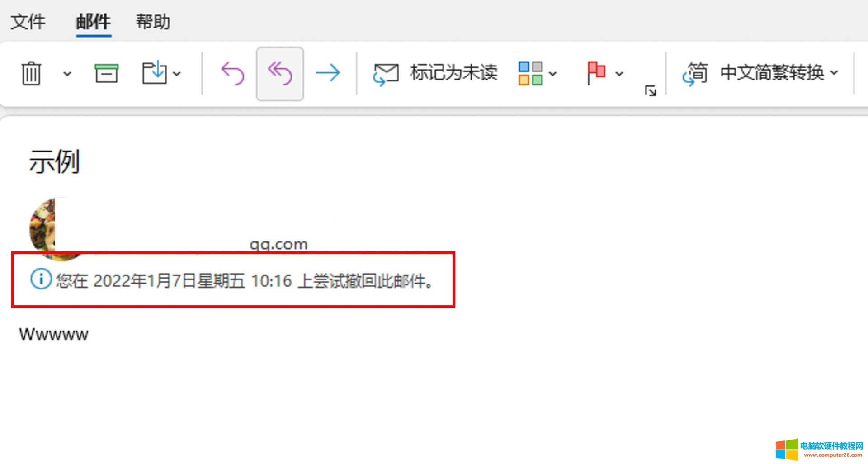Open the colored Categorize squares icon
This screenshot has width=868, height=464.
pyautogui.click(x=530, y=73)
